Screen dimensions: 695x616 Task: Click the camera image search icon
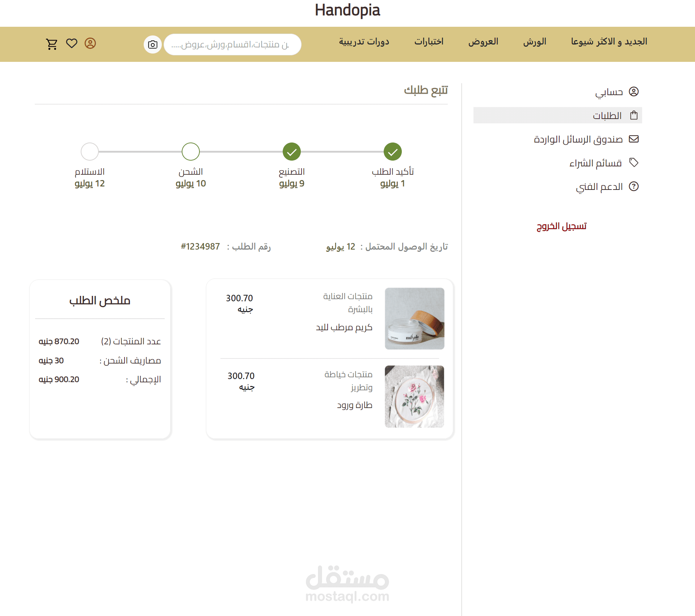point(153,44)
